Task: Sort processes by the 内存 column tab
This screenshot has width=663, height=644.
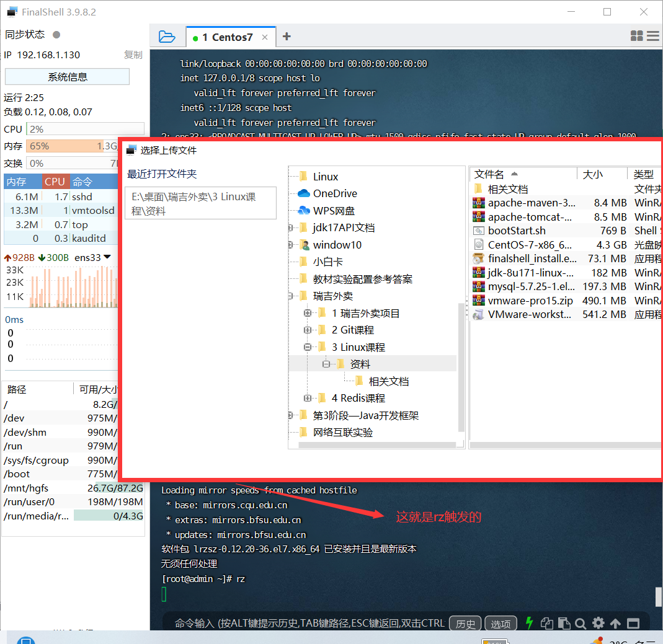Action: pyautogui.click(x=23, y=182)
